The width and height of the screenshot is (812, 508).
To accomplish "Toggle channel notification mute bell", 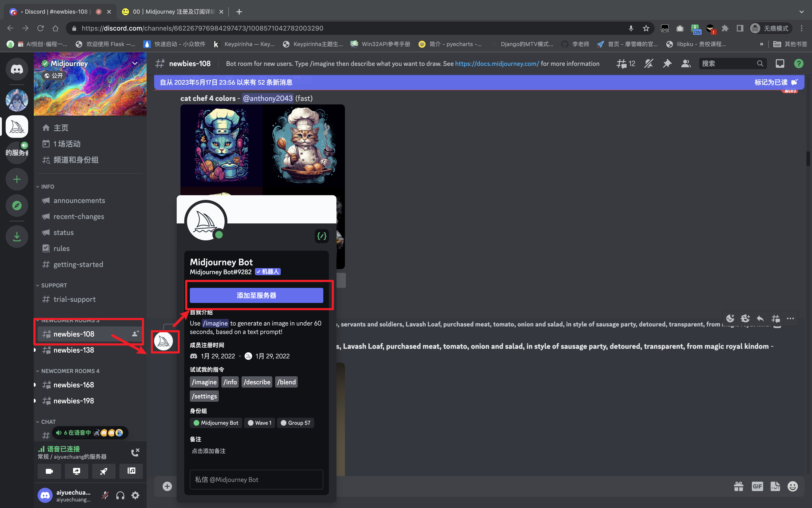I will (x=648, y=63).
